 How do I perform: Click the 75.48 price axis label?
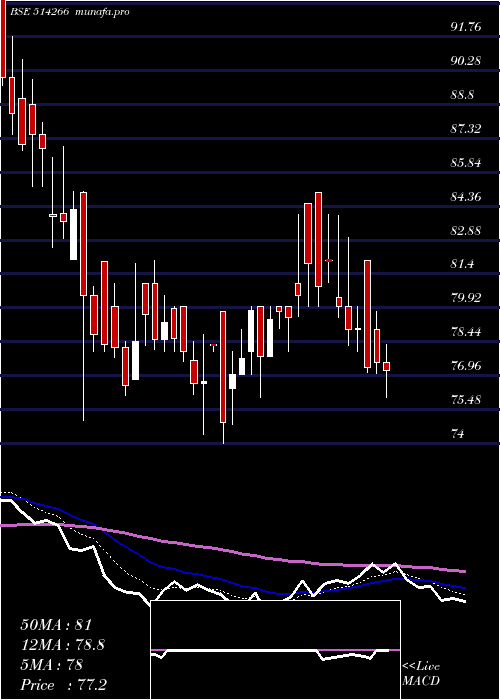point(466,400)
